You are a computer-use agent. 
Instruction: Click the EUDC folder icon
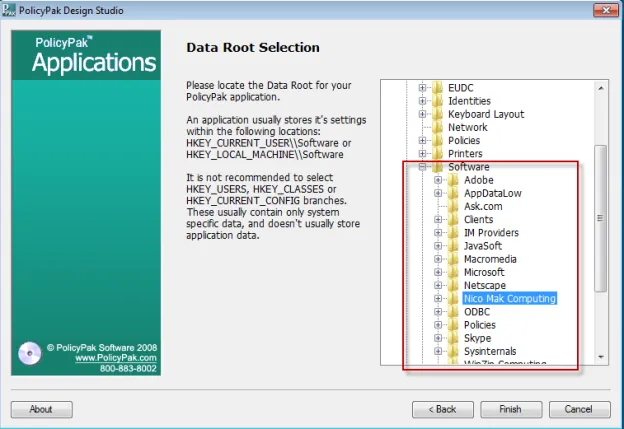(x=437, y=88)
